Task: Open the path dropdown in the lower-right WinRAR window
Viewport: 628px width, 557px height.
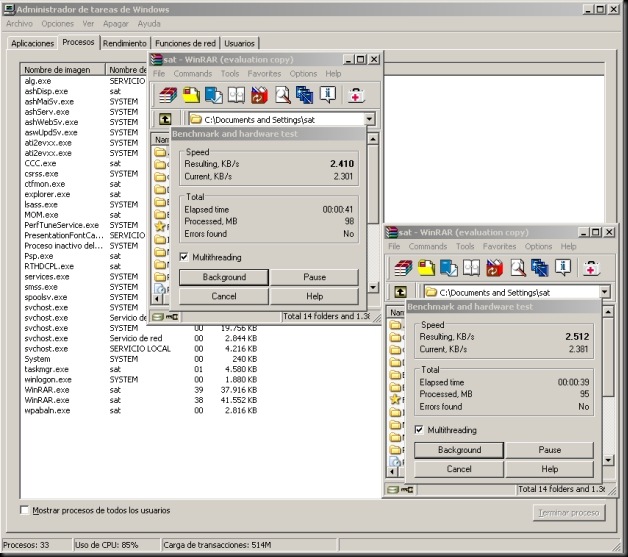Action: click(x=605, y=292)
